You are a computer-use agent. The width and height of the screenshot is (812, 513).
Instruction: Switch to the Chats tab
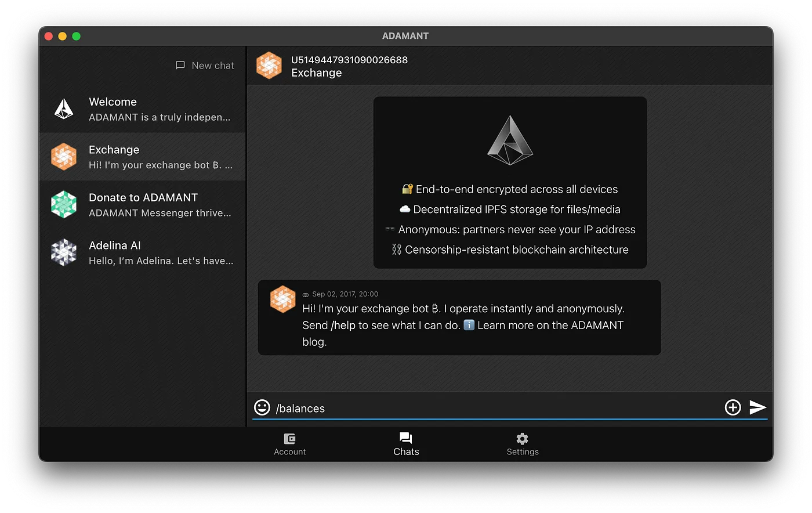406,444
